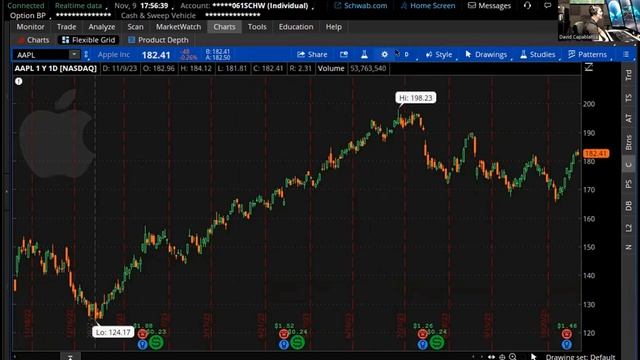Switch to Product Depth sub-tab

pos(158,40)
